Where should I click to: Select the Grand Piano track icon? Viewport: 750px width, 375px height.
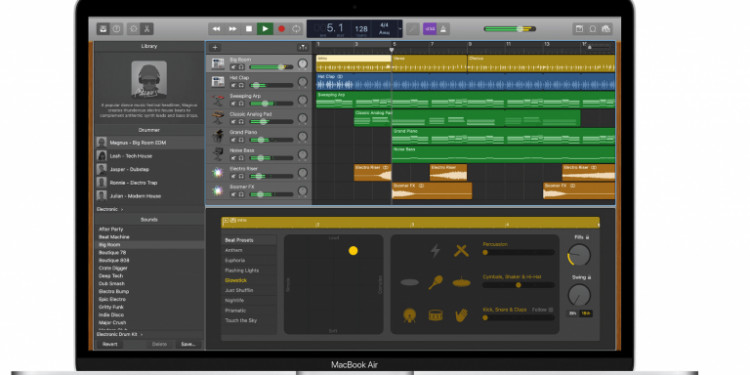pyautogui.click(x=218, y=136)
